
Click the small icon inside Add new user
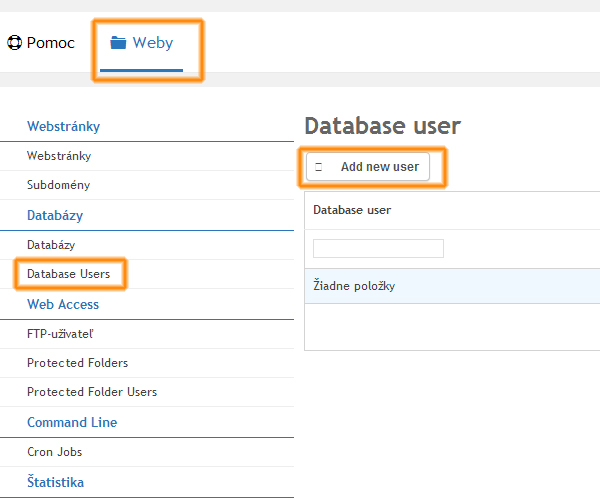click(319, 167)
